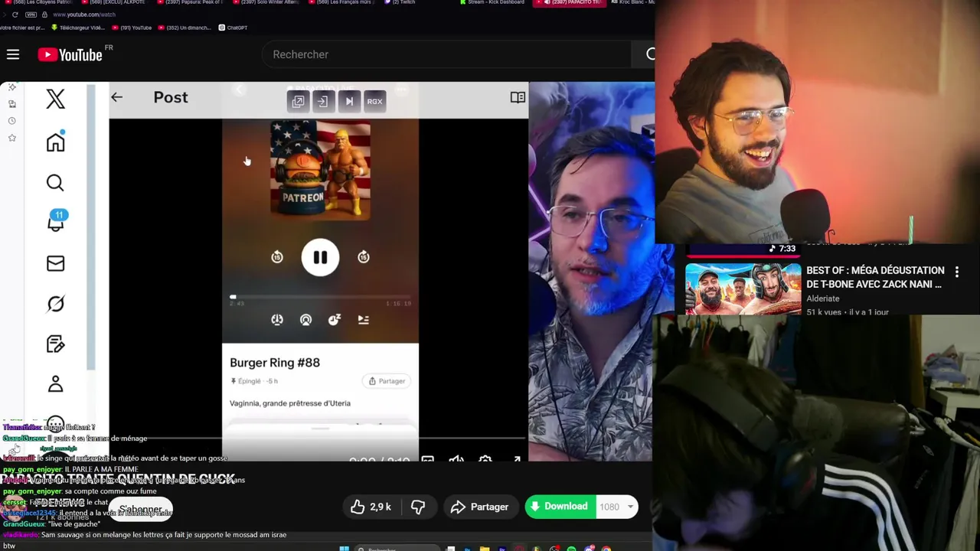Open the play queue list icon
The image size is (980, 551).
point(364,320)
